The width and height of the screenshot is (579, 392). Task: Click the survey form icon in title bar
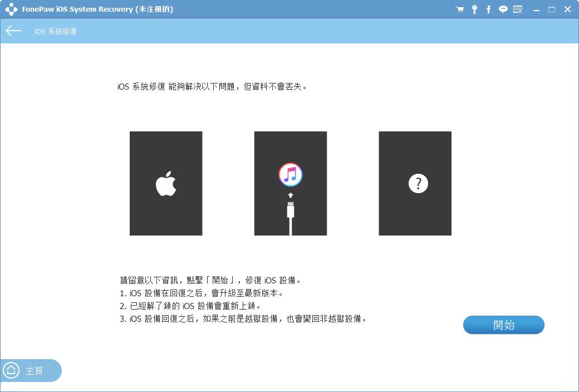click(x=517, y=9)
